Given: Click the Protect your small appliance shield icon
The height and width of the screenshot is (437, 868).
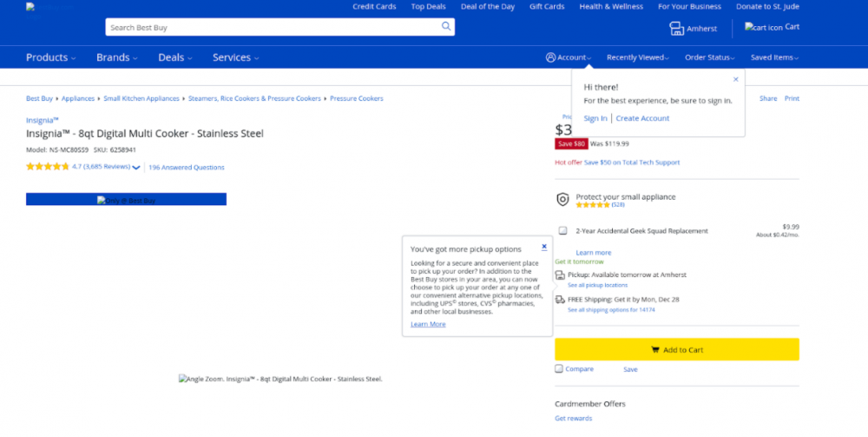Looking at the screenshot, I should tap(562, 200).
